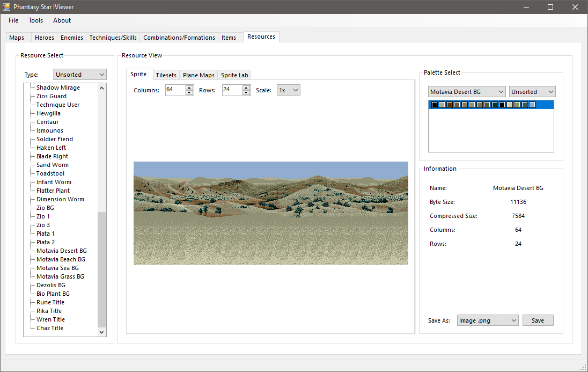Pick the light blue palette swatch
Image resolution: width=588 pixels, height=372 pixels.
coord(532,105)
